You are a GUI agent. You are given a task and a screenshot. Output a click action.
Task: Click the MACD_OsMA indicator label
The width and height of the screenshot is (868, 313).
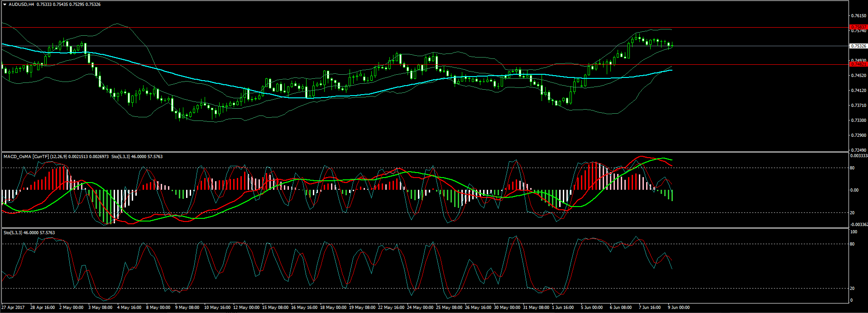point(17,157)
